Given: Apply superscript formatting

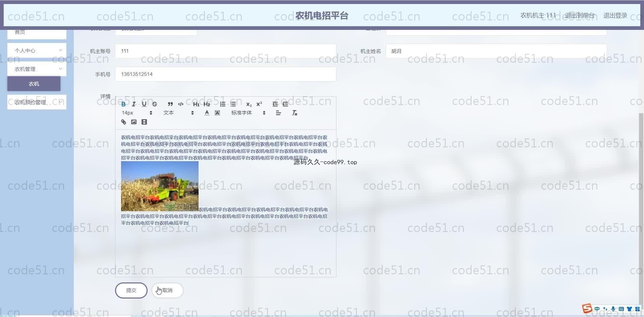Looking at the screenshot, I should (x=259, y=104).
